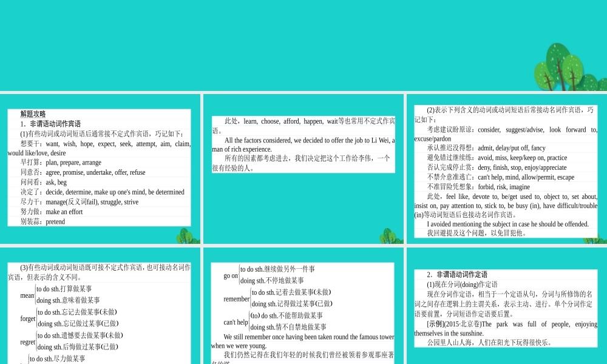Click the line doing sth.记得做过某事(已做)
Viewport: 607px width, 364px height.
coord(292,304)
